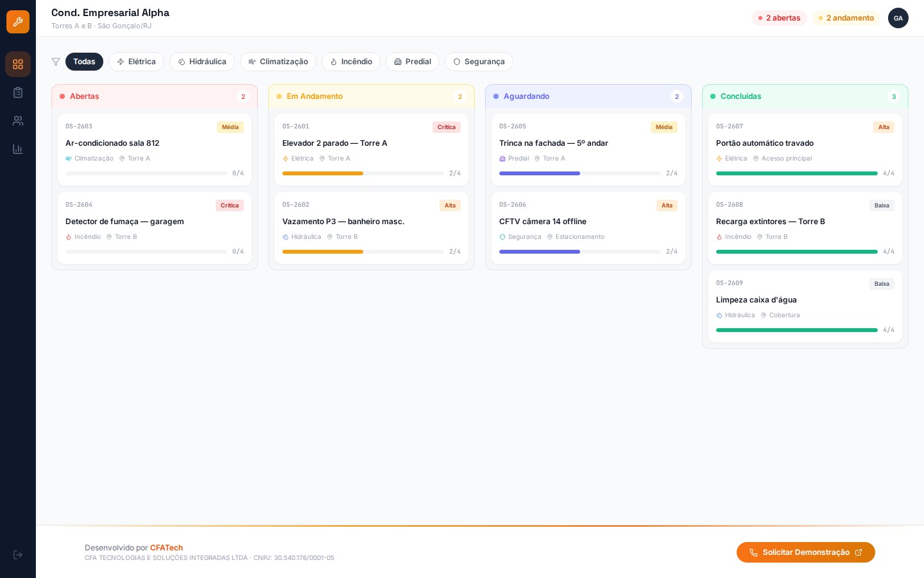Click the orange wrench app logo
Screen dimensions: 924x578
point(18,22)
